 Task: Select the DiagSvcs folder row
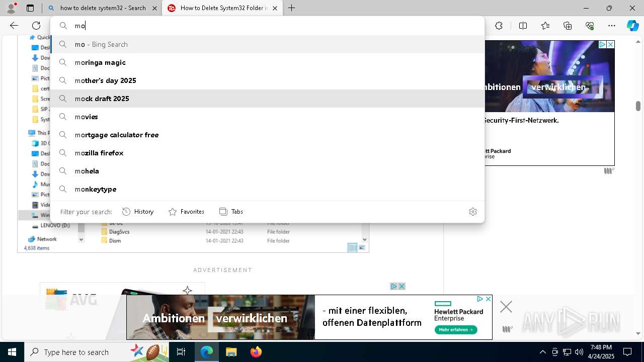[x=196, y=232]
